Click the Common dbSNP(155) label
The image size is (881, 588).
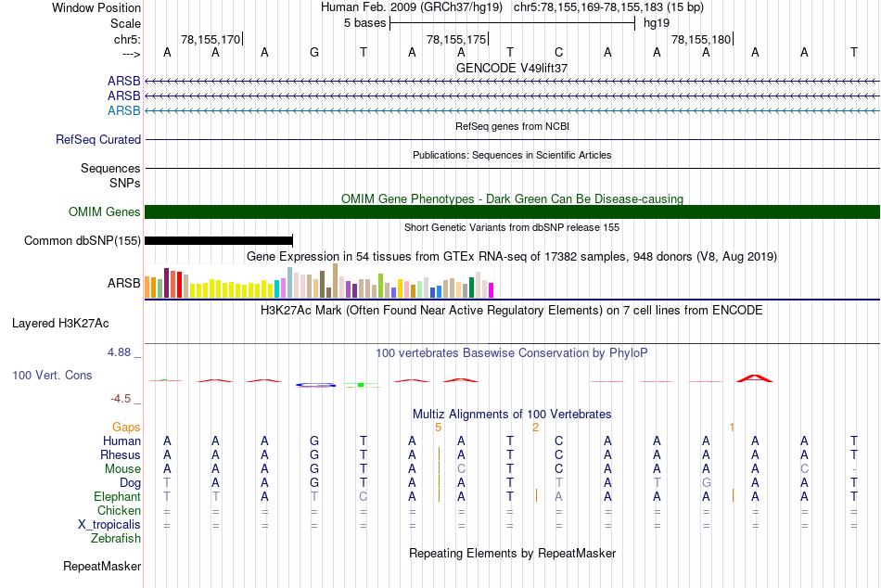pyautogui.click(x=83, y=240)
